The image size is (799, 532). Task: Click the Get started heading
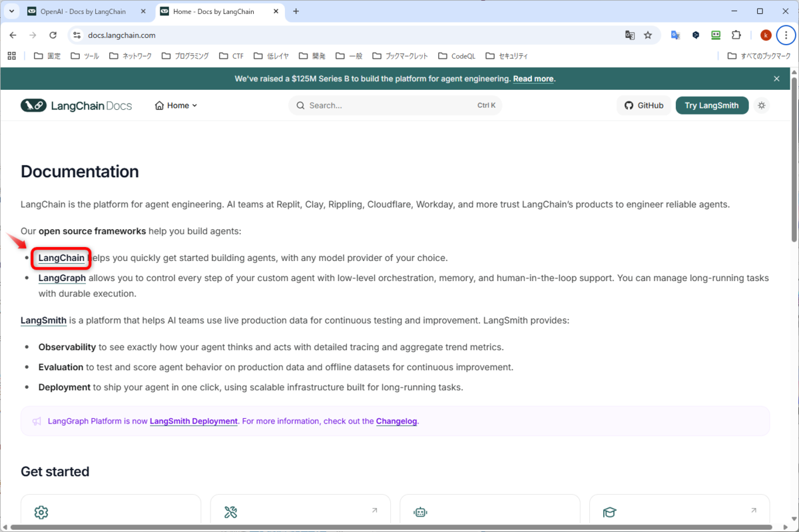[x=55, y=471]
